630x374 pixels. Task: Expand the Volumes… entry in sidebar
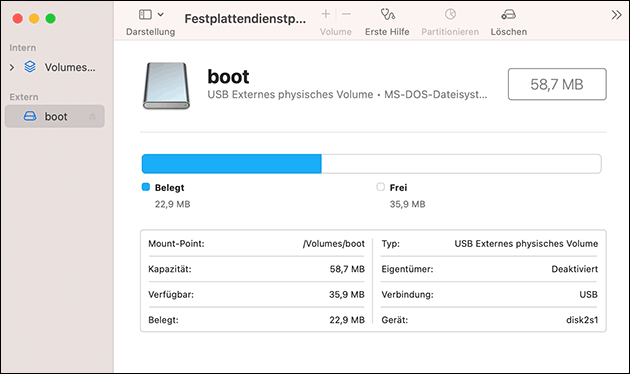tap(12, 67)
